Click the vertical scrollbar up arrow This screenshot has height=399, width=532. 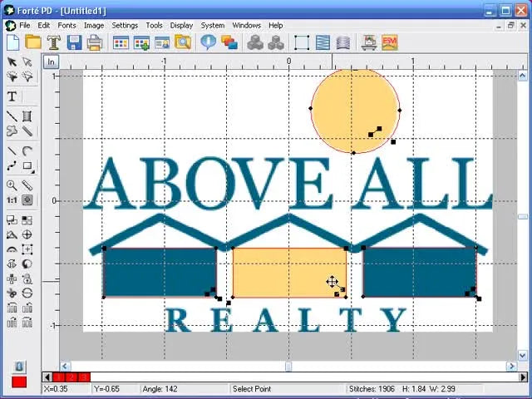tap(523, 76)
